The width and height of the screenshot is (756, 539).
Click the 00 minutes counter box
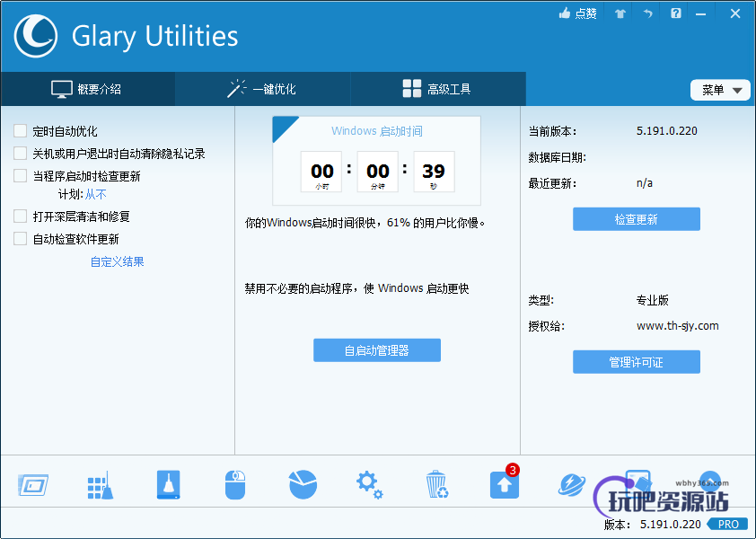377,172
